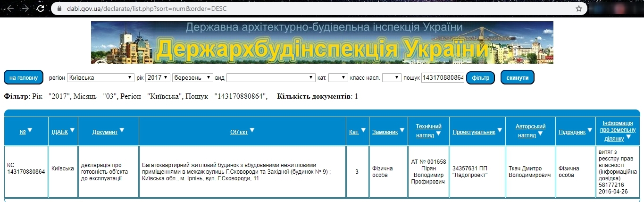
Task: Select 'Ткач Дмитро Володимирович' cell
Action: [530, 172]
